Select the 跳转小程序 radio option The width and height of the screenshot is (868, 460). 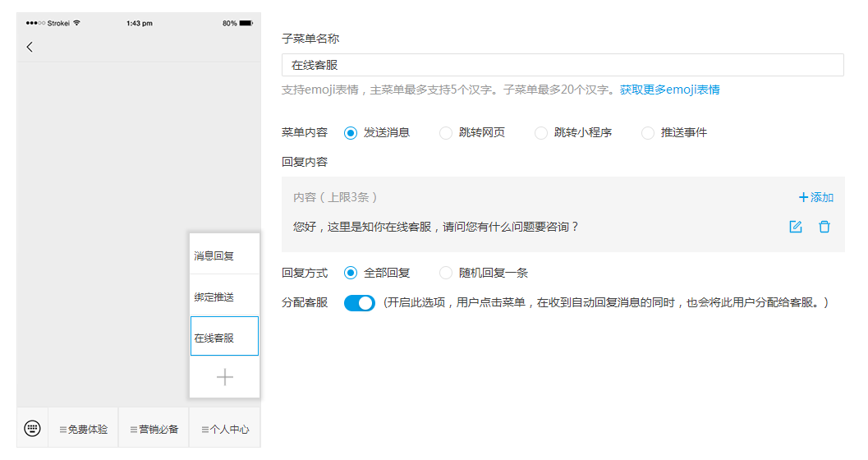pos(541,133)
